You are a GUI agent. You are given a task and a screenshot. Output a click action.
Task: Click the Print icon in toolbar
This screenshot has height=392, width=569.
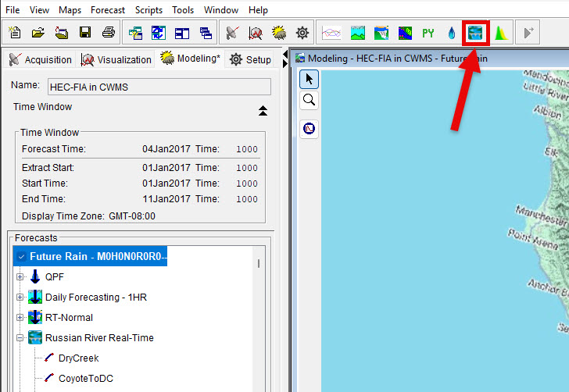pos(109,33)
